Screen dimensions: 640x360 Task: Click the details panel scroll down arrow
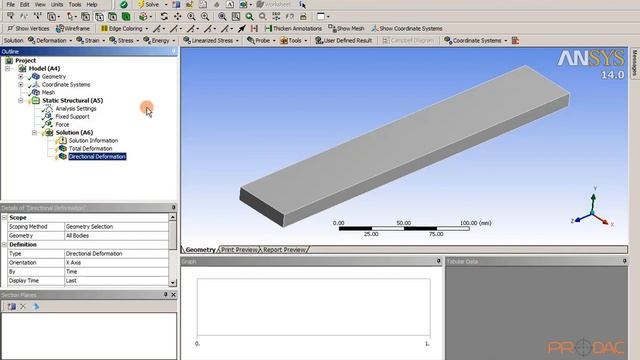(x=173, y=282)
